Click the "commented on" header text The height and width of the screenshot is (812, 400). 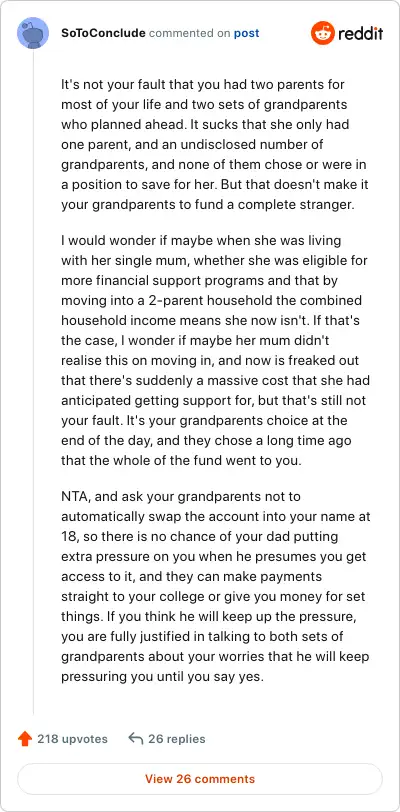pyautogui.click(x=190, y=34)
